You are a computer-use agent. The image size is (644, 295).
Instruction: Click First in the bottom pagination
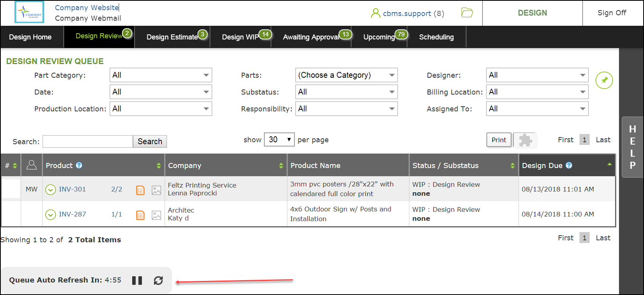point(566,238)
